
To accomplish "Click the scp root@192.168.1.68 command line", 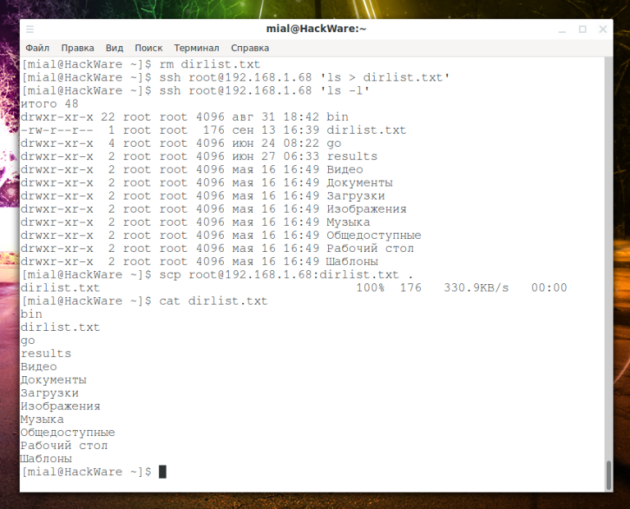I will click(283, 274).
